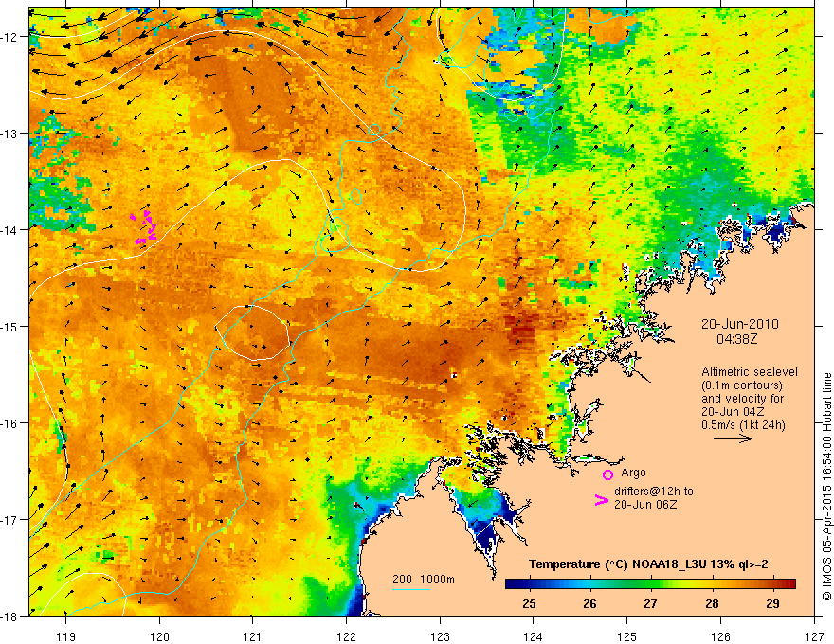Image resolution: width=834 pixels, height=644 pixels.
Task: Click the latitude label -16
Action: tap(10, 423)
